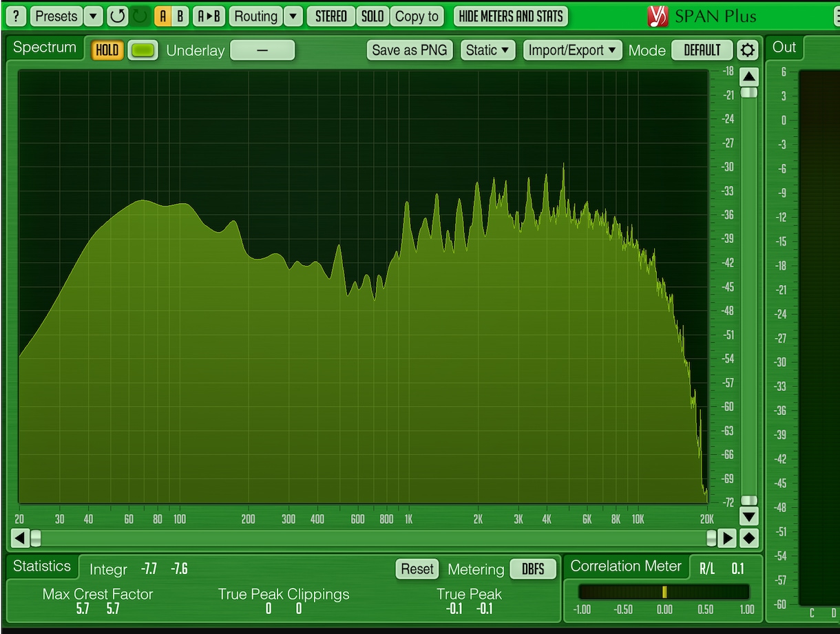The height and width of the screenshot is (634, 840).
Task: Open the Import/Export dropdown
Action: pos(572,50)
